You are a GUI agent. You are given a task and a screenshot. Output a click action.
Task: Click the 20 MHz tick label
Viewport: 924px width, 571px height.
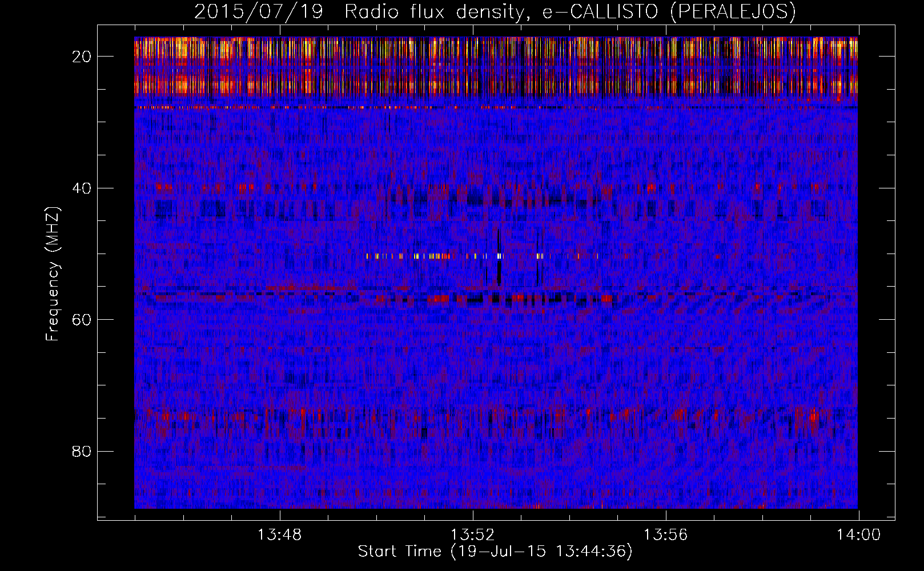[x=82, y=56]
